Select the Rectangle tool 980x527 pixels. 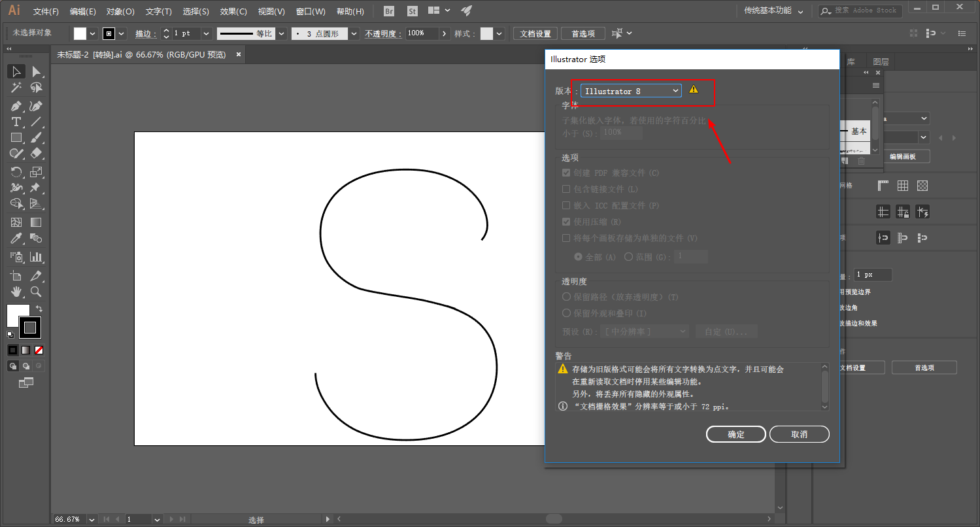coord(16,137)
